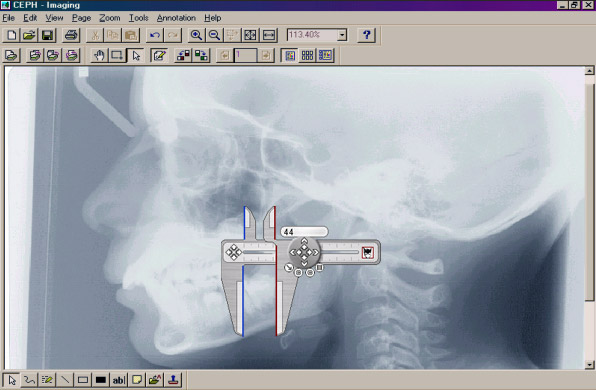The height and width of the screenshot is (390, 596).
Task: Select the straight line annotation tool
Action: coord(65,380)
